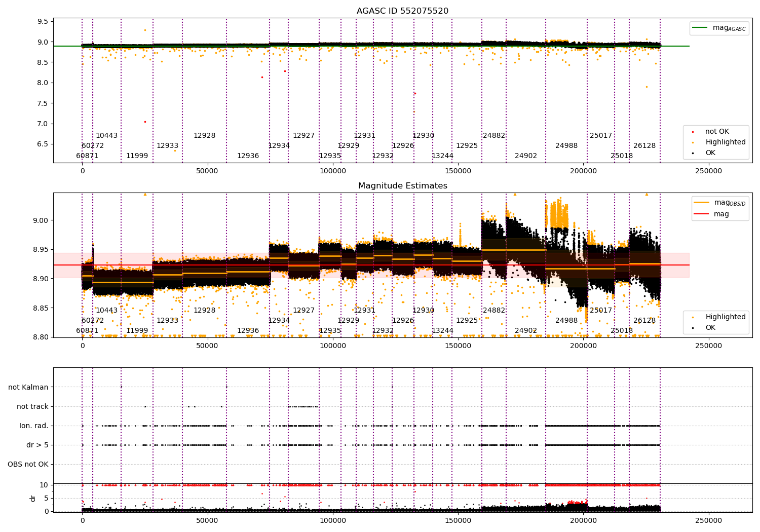Click OBSID label 26128 in the Magnitude Estimates plot
The width and height of the screenshot is (760, 532).
pyautogui.click(x=644, y=321)
